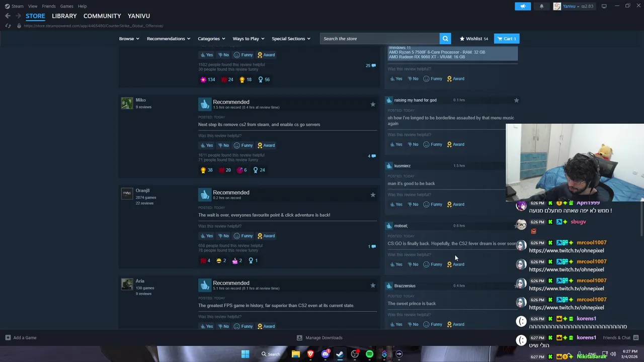Vote Yes on Miko's review

coord(206,145)
